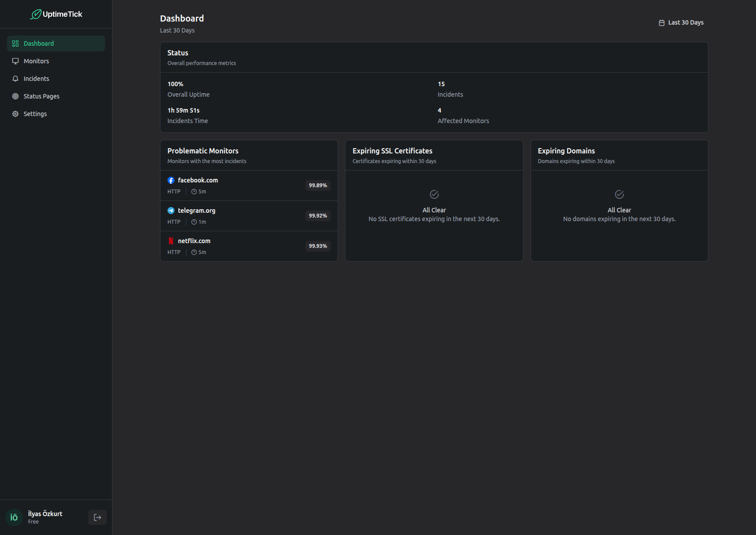Click the Status card heading
The height and width of the screenshot is (535, 756).
(178, 53)
